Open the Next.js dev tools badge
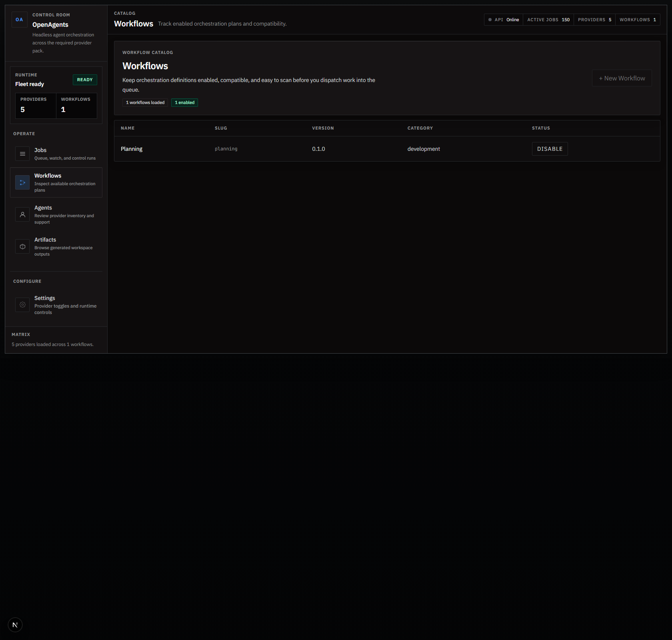This screenshot has height=640, width=672. (15, 625)
